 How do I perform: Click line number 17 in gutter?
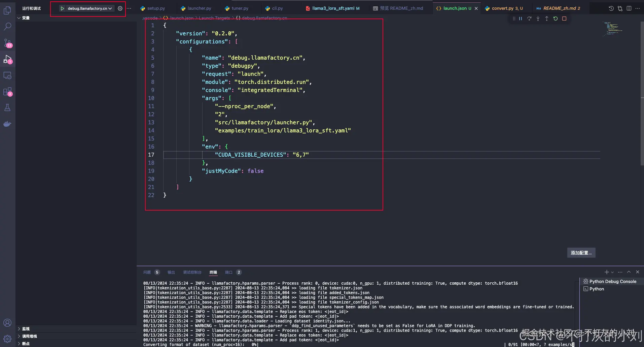pos(151,155)
